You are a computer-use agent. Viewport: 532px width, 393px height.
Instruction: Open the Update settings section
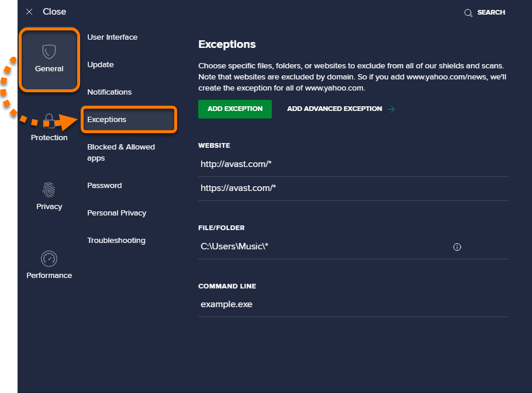(101, 65)
